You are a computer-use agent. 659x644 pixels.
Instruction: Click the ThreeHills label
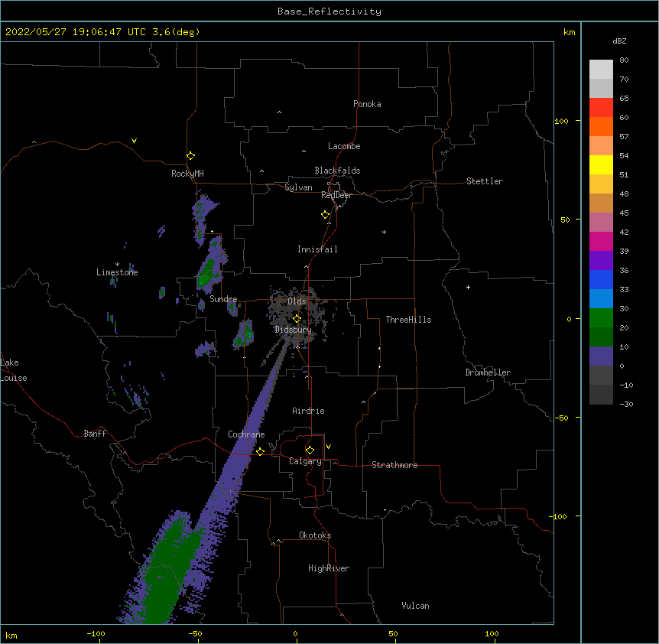[408, 320]
